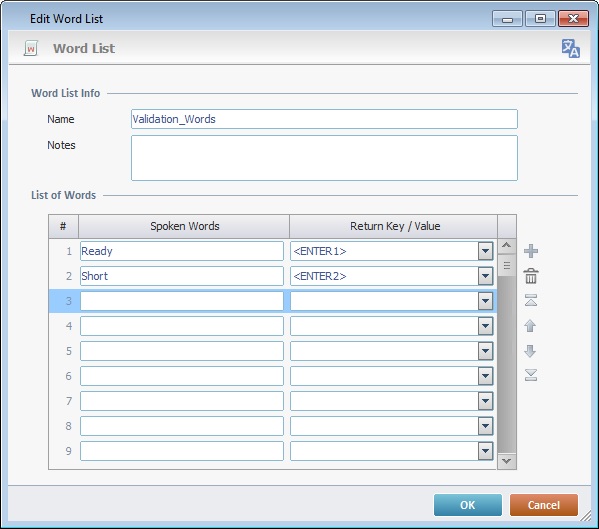Move selected row to top
Screen dimensions: 599x529
[531, 301]
